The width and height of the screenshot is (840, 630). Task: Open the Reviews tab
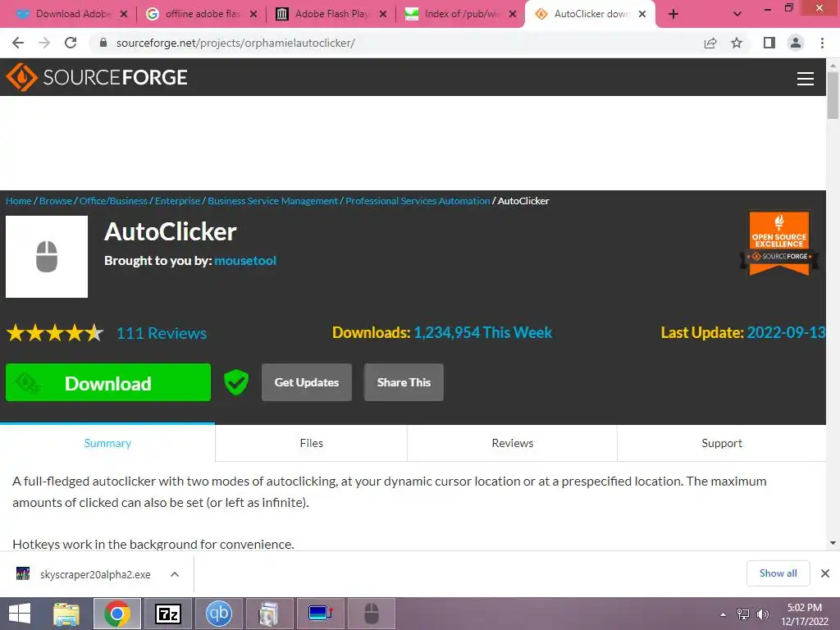pyautogui.click(x=512, y=443)
